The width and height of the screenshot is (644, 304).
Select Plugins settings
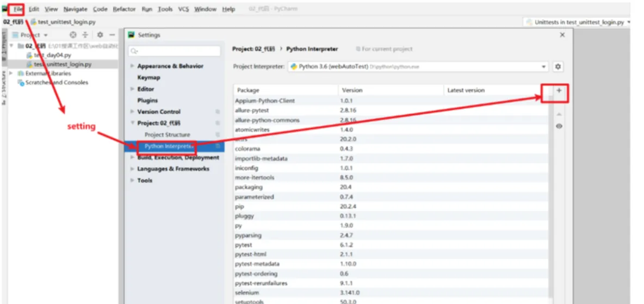pos(147,100)
